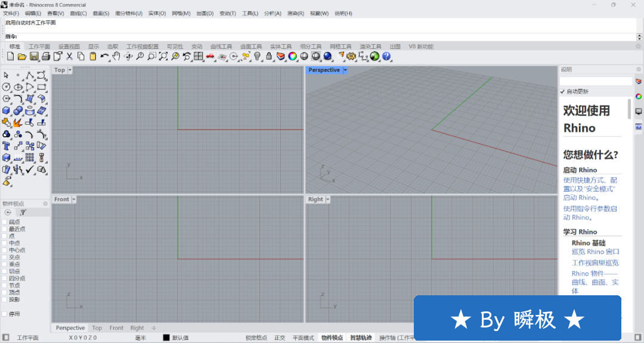
Task: Toggle 正交 mode in status bar
Action: (280, 338)
